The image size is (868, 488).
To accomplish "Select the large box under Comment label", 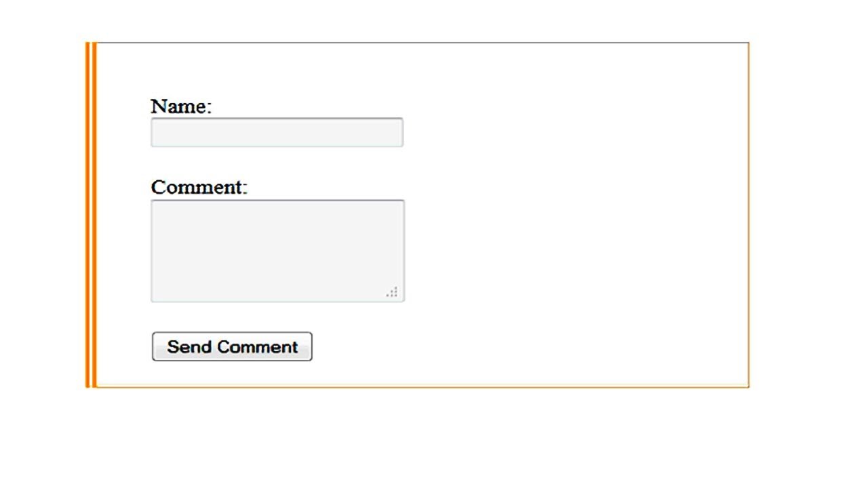I will pos(277,250).
